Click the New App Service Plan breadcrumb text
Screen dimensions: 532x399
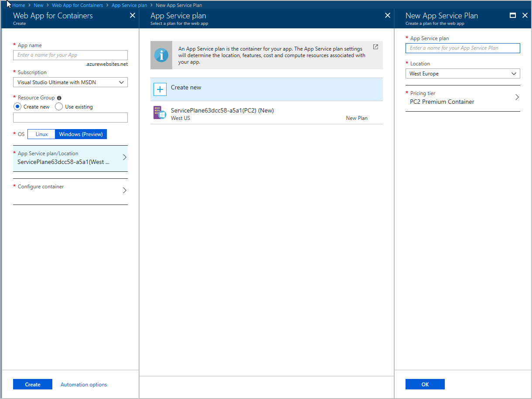(179, 5)
